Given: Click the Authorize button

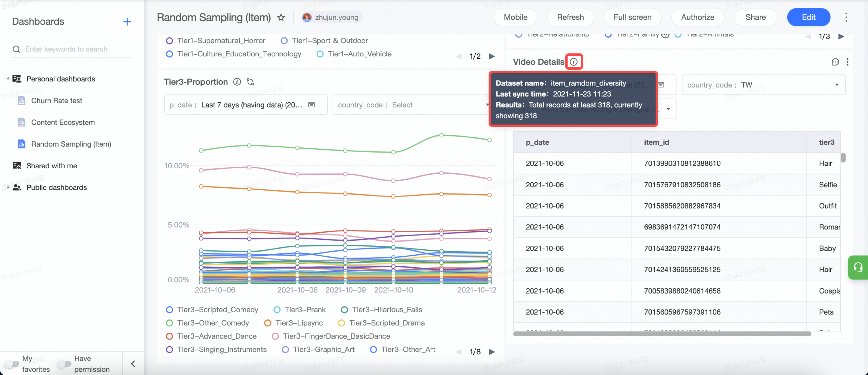Looking at the screenshot, I should [697, 17].
